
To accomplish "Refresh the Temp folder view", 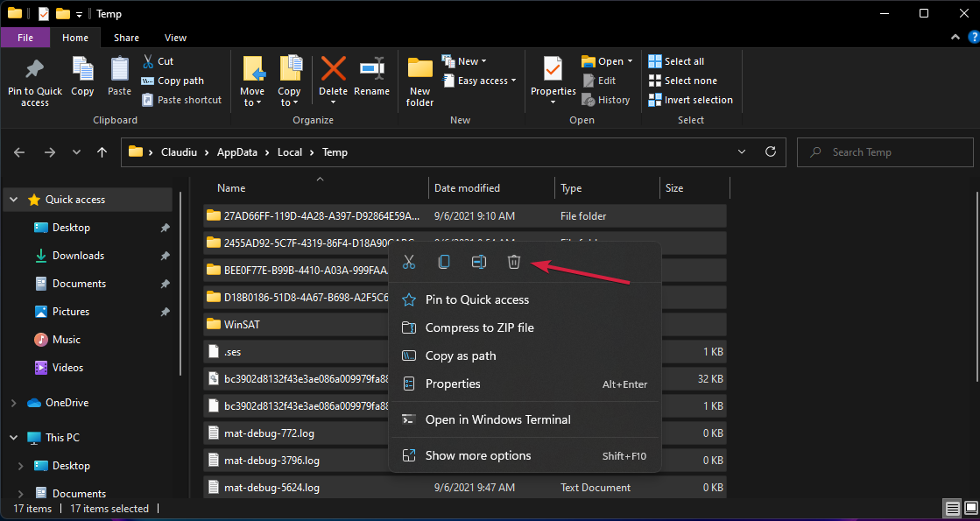I will point(771,151).
